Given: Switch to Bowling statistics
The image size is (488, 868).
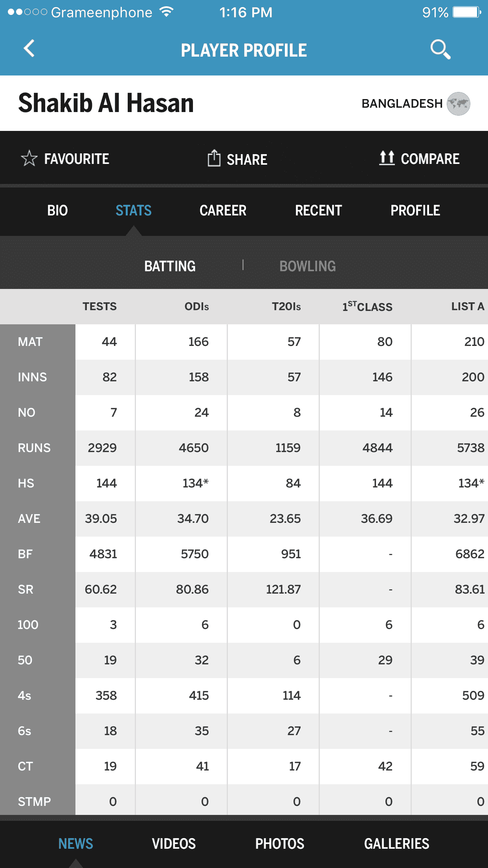Looking at the screenshot, I should pos(308,266).
